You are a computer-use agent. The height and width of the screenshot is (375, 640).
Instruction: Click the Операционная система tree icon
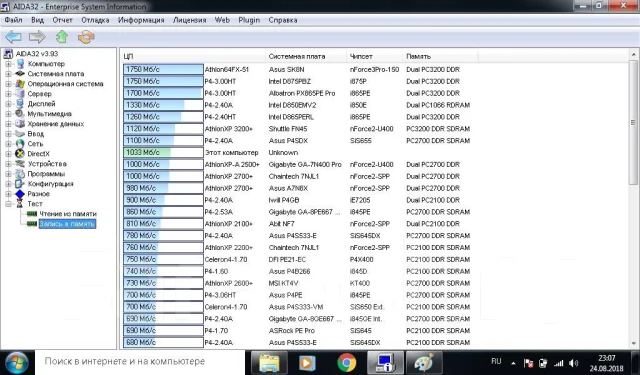pos(20,84)
